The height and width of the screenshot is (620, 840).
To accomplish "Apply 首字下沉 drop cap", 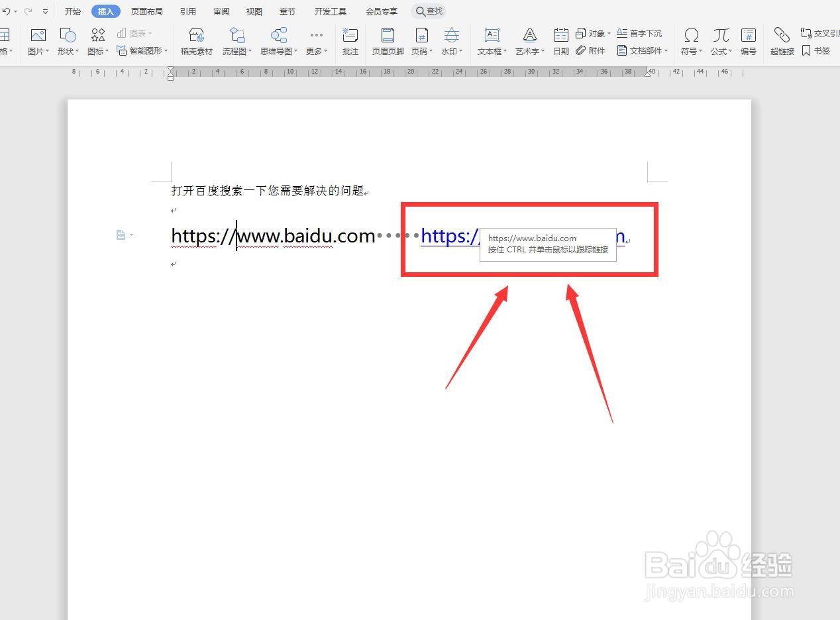I will [x=639, y=33].
